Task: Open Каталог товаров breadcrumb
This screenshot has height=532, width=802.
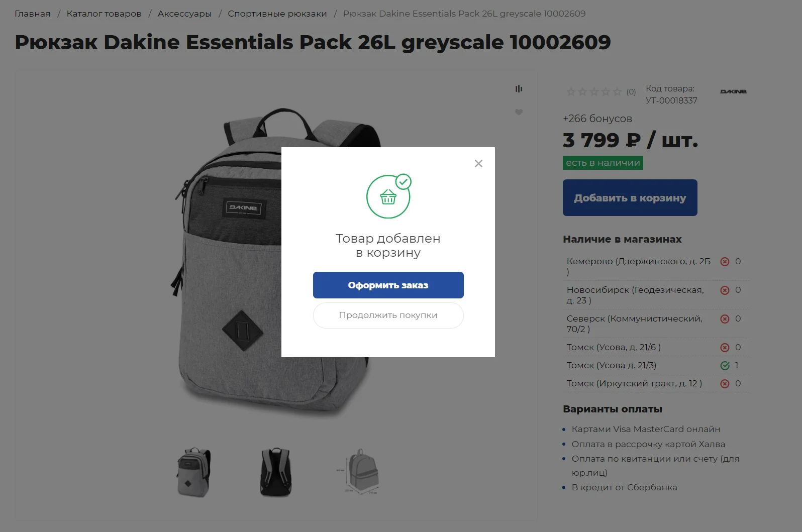Action: click(104, 14)
